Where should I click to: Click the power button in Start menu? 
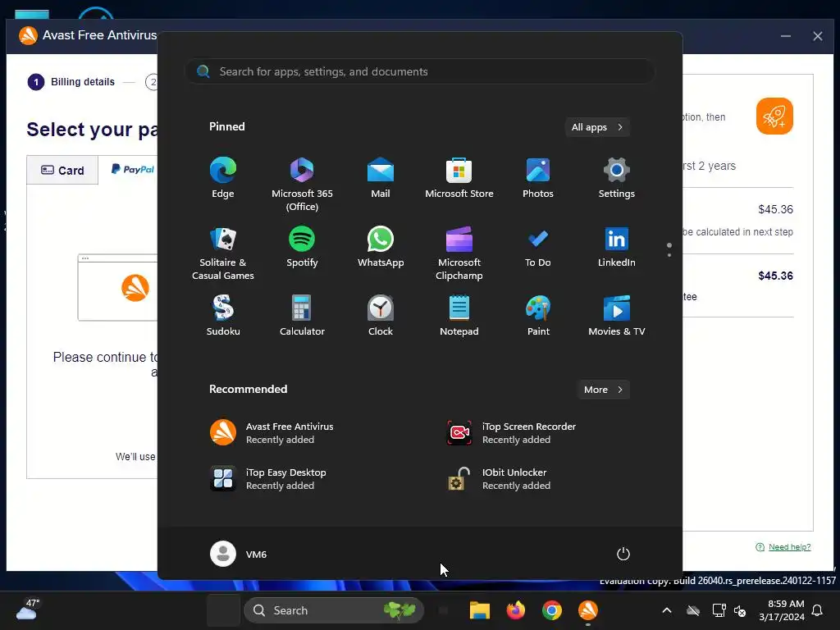(x=623, y=554)
